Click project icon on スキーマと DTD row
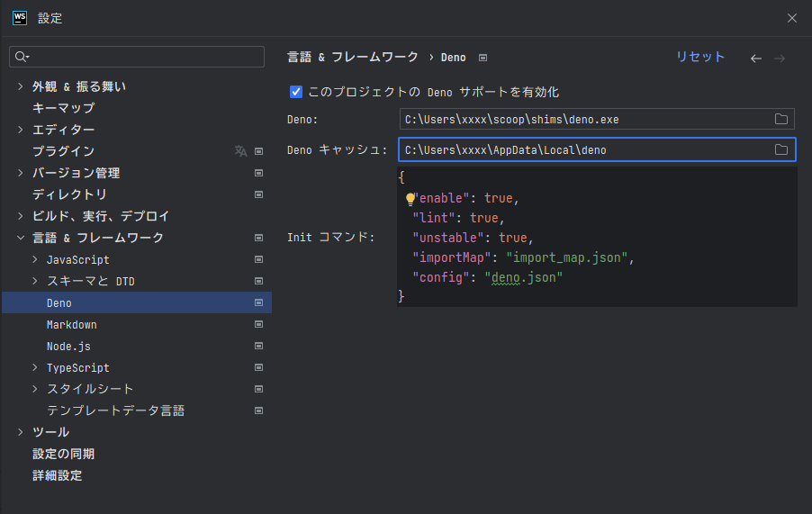The height and width of the screenshot is (514, 812). tap(259, 281)
